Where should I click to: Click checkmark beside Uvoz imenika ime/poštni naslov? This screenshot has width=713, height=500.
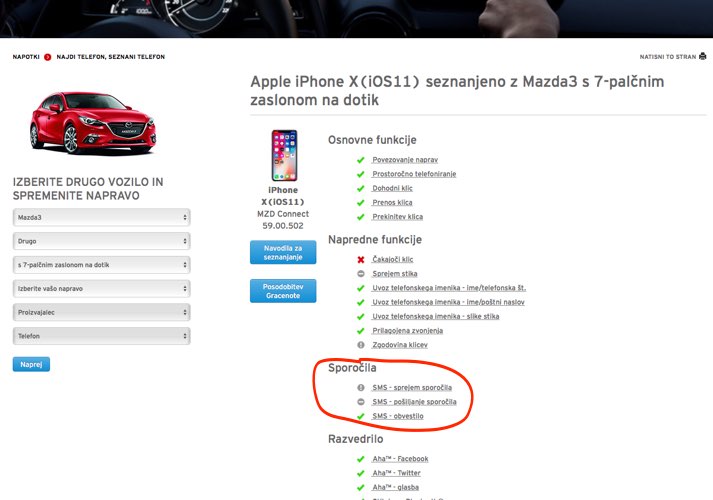(x=361, y=302)
